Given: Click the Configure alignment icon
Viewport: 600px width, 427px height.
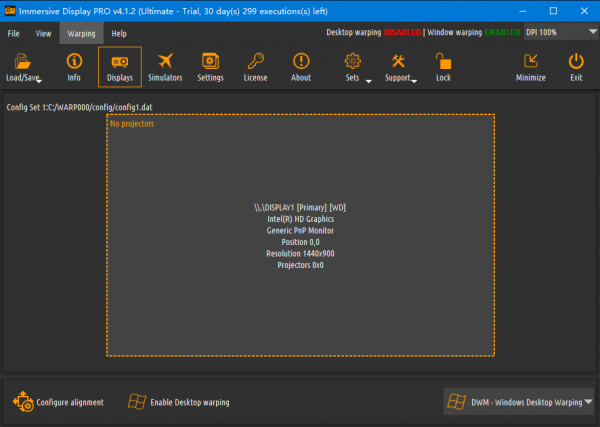Looking at the screenshot, I should pyautogui.click(x=23, y=402).
